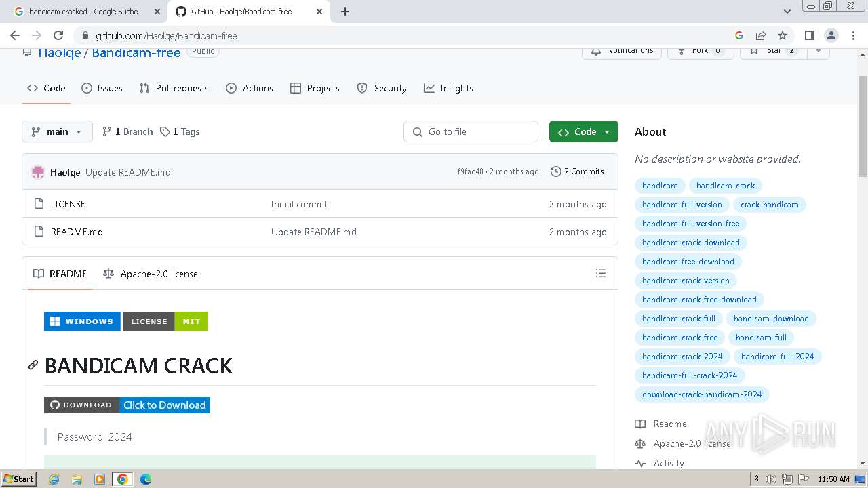Open the Projects tab
Viewport: 868px width, 488px height.
[315, 88]
